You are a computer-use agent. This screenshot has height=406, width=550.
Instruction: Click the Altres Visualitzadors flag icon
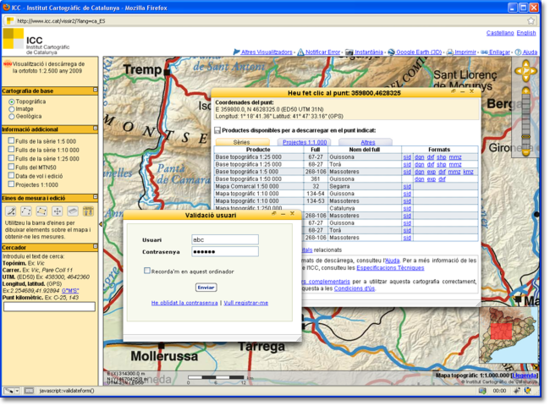pyautogui.click(x=237, y=52)
